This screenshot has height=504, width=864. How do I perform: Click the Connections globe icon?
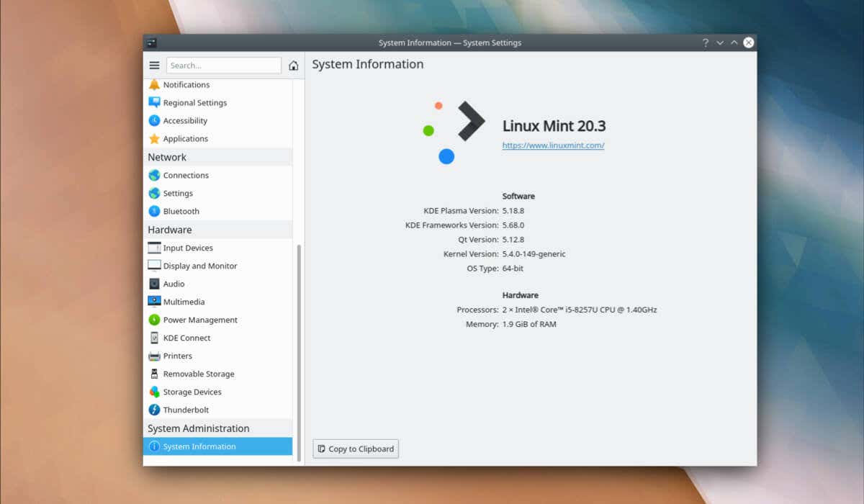(154, 175)
